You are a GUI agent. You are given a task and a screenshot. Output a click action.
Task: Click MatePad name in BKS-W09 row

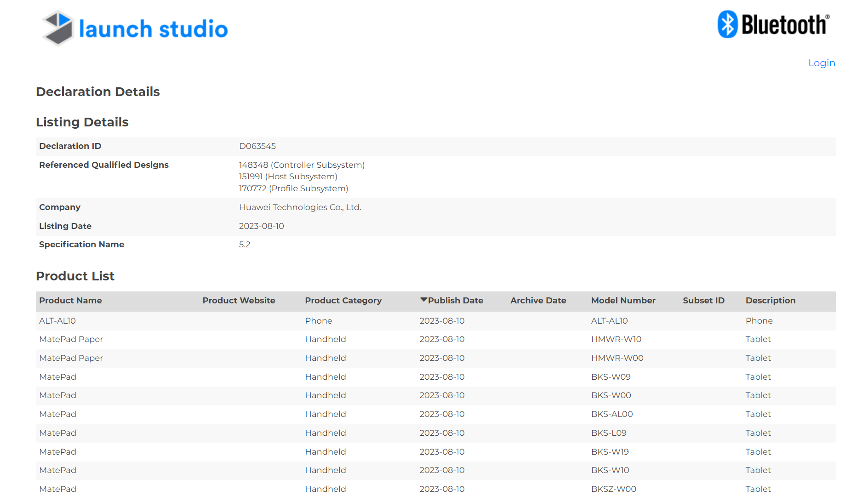[x=57, y=377]
